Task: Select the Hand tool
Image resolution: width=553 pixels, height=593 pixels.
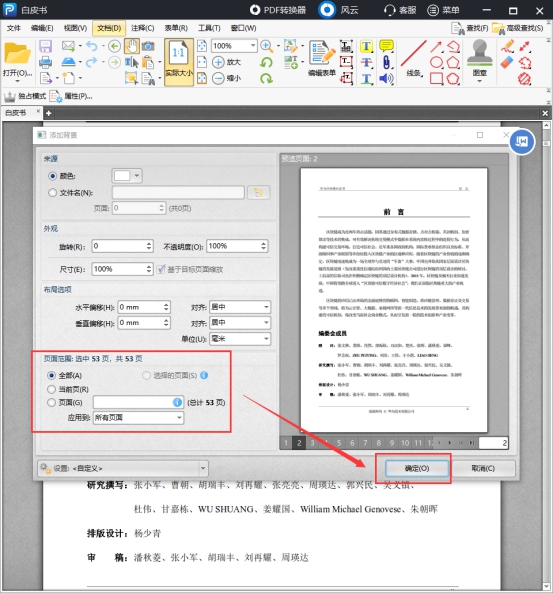Action: pyautogui.click(x=132, y=46)
